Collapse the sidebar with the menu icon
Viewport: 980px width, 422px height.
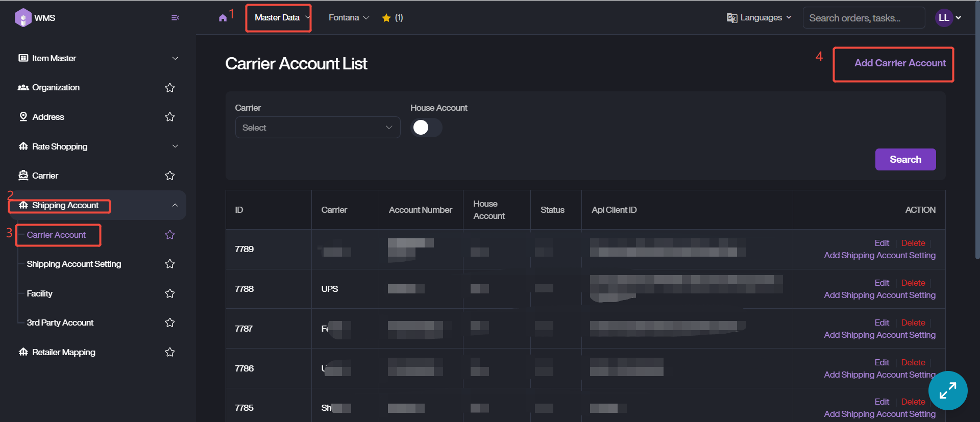175,18
